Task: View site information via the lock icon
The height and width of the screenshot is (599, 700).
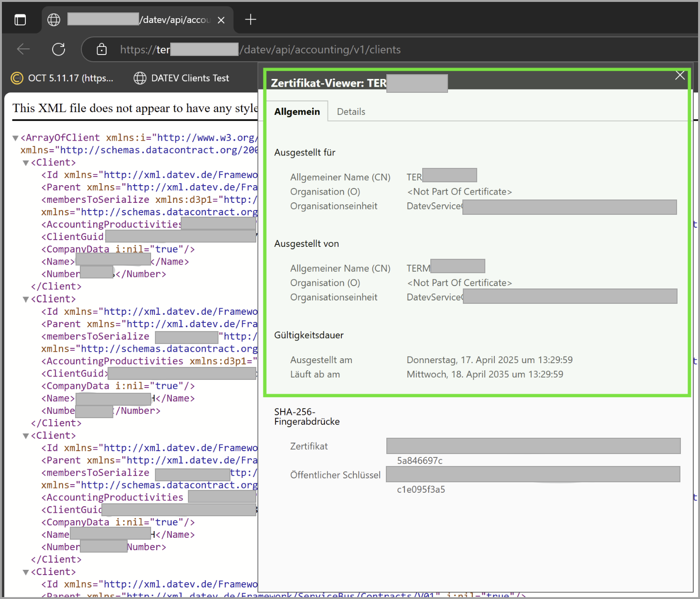Action: 101,49
